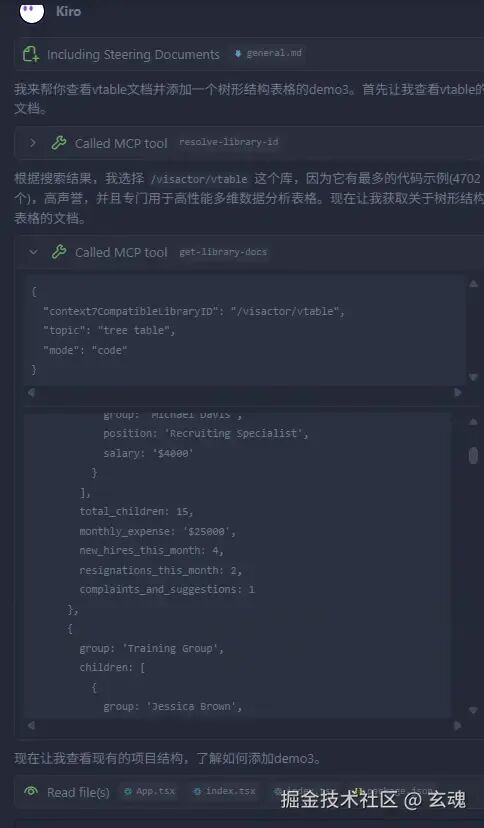
Task: Click the Including Steering Documents icon
Action: 31,54
